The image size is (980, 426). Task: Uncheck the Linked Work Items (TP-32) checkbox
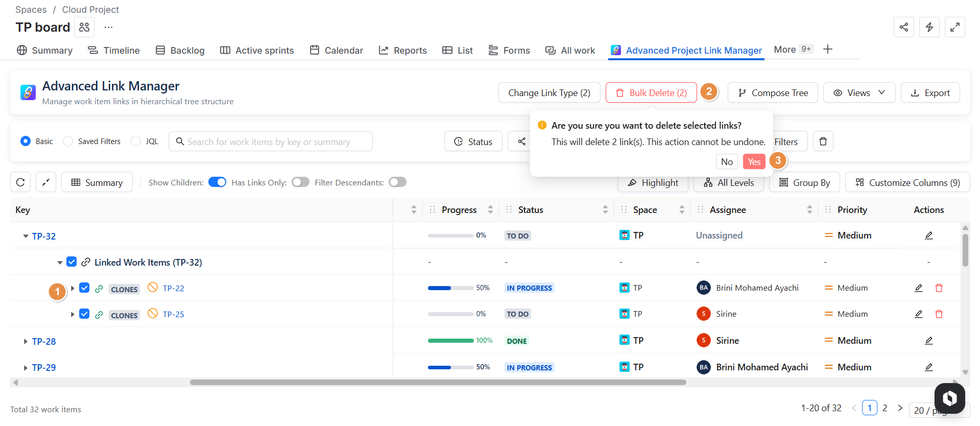[x=71, y=262]
